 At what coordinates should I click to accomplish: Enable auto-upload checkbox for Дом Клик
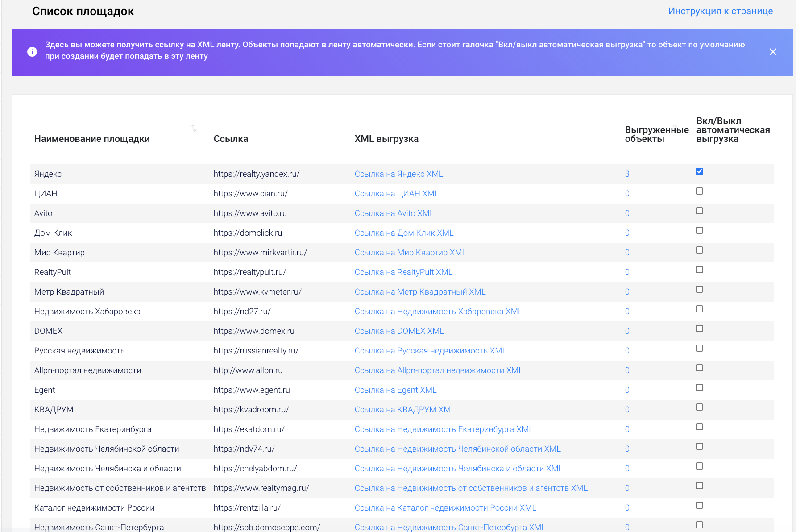700,230
